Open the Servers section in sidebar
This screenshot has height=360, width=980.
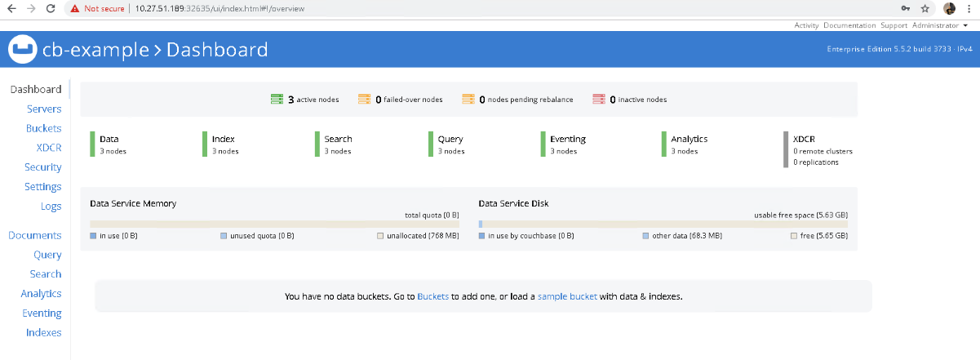click(44, 109)
